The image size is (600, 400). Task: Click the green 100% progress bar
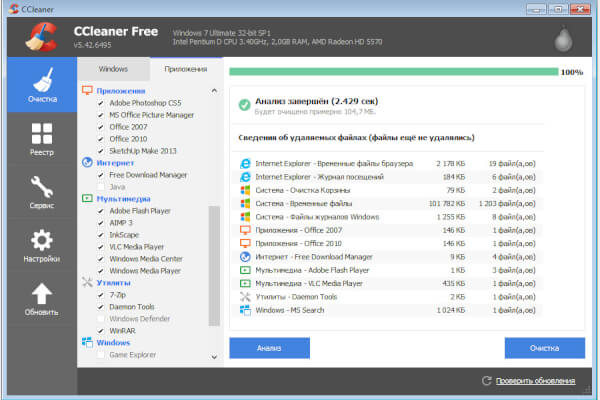[x=394, y=72]
